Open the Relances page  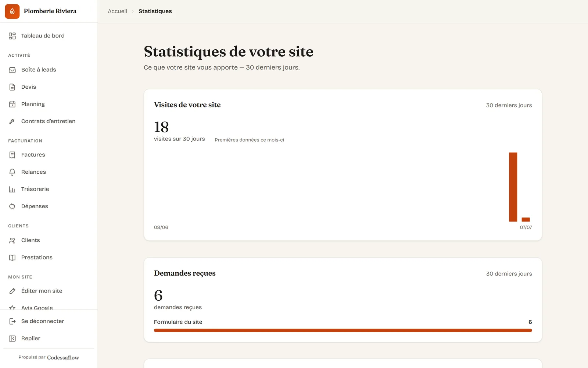(49, 172)
